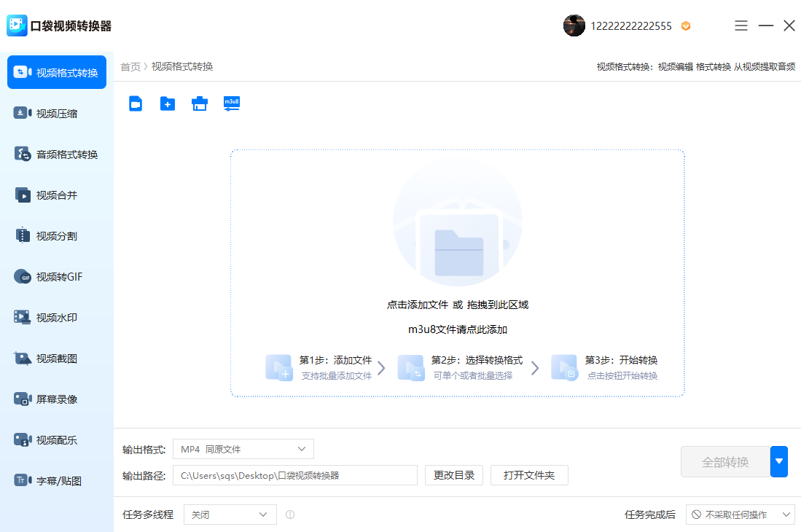
Task: Click the m3u8 import icon
Action: pyautogui.click(x=232, y=103)
